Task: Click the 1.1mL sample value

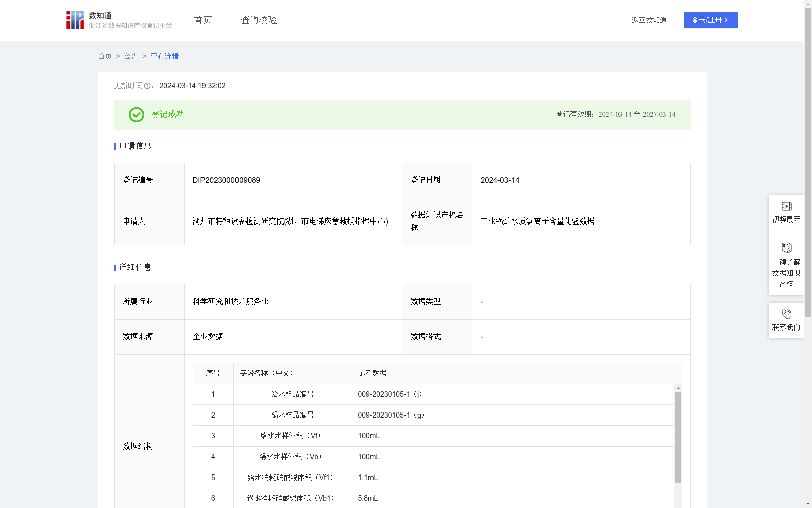Action: (368, 478)
